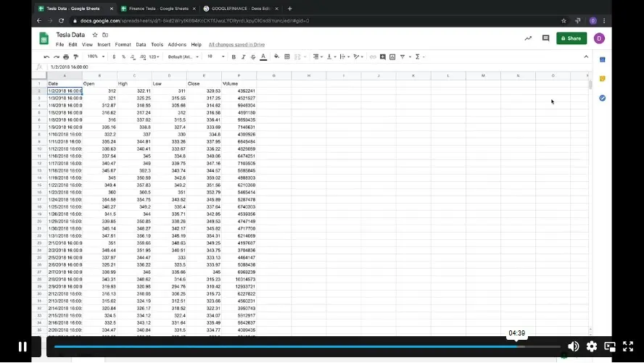Viewport: 644px width, 363px height.
Task: Open the horizontal align dropdown
Action: tap(318, 57)
